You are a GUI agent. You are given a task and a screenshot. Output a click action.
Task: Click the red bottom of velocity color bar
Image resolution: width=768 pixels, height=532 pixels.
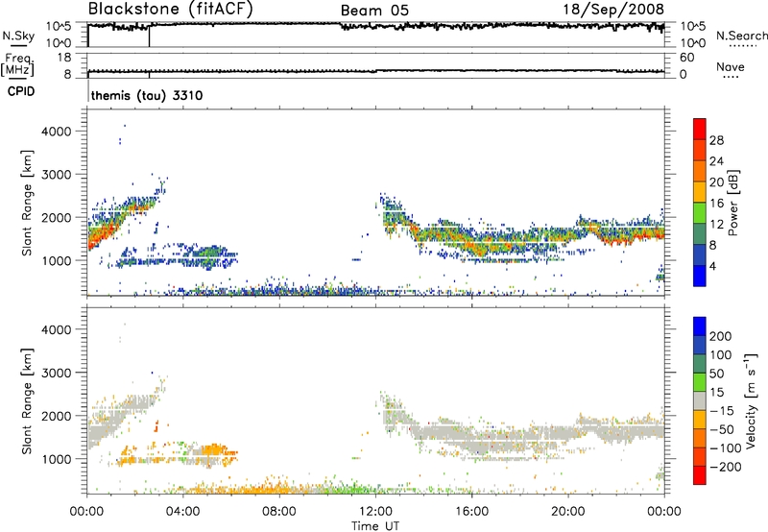(700, 475)
